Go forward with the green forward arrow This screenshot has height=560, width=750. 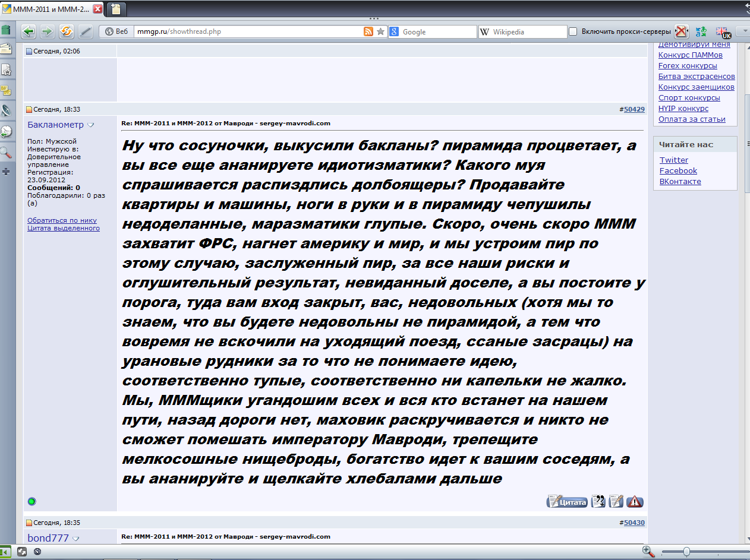tap(47, 31)
